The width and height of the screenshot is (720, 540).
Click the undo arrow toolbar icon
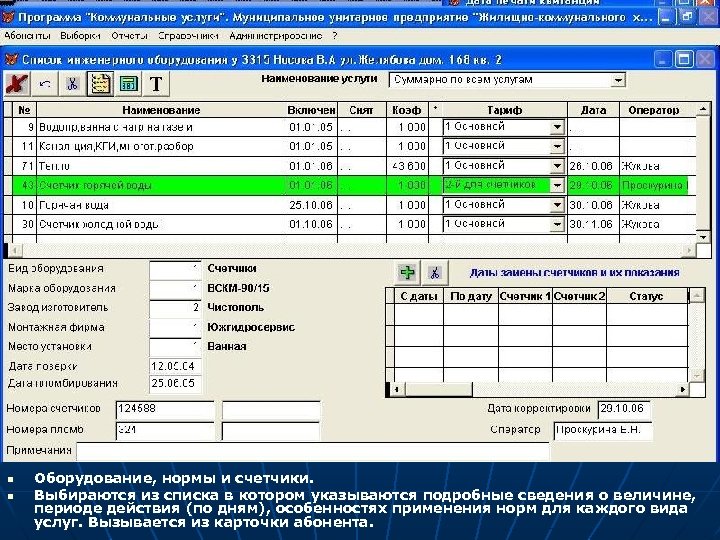coord(45,84)
